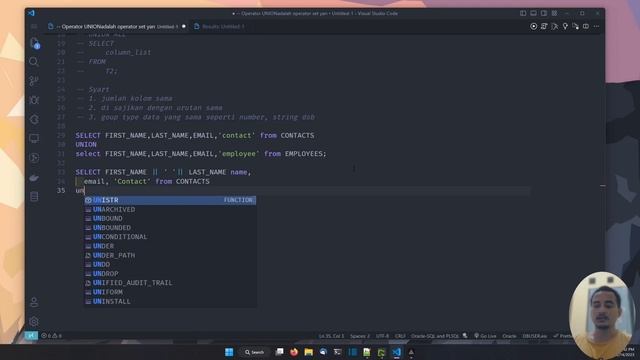640x360 pixels.
Task: Click Go Live in status bar
Action: tap(485, 336)
